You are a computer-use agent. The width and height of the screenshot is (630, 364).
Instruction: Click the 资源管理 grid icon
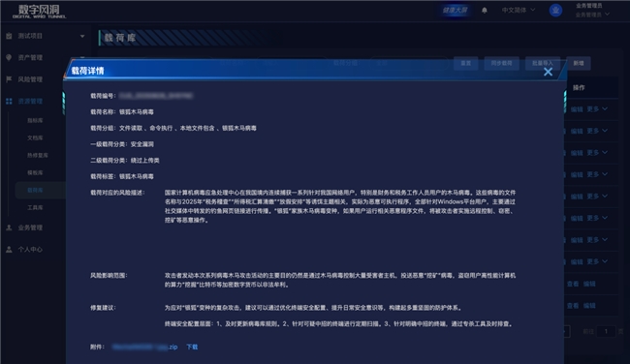coord(9,101)
